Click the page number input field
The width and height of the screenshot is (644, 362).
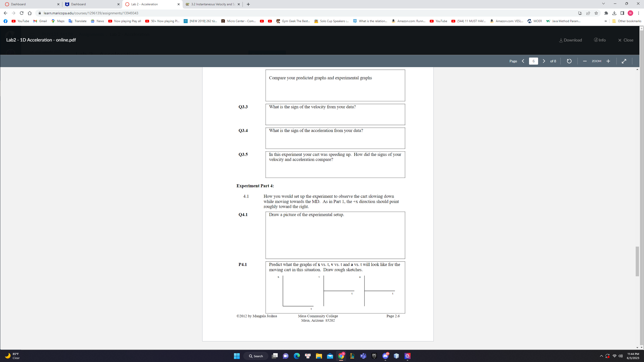(x=533, y=61)
